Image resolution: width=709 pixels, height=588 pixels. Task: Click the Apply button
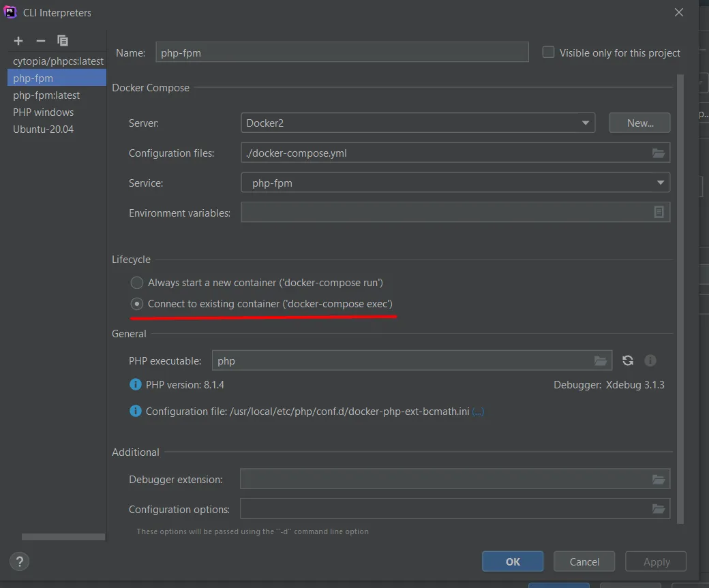656,562
